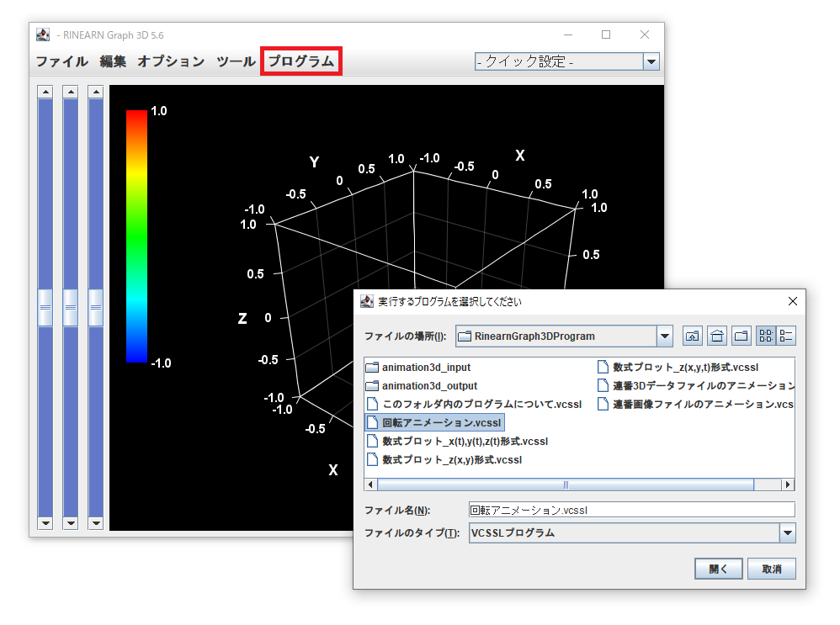Click the 取消 button
This screenshot has width=840, height=625.
click(x=772, y=569)
